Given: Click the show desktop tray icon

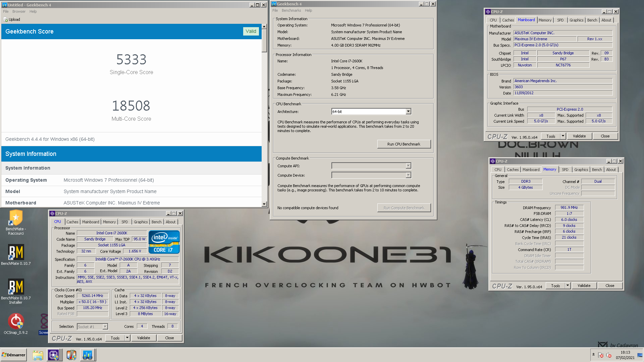Looking at the screenshot, I should click(x=640, y=355).
